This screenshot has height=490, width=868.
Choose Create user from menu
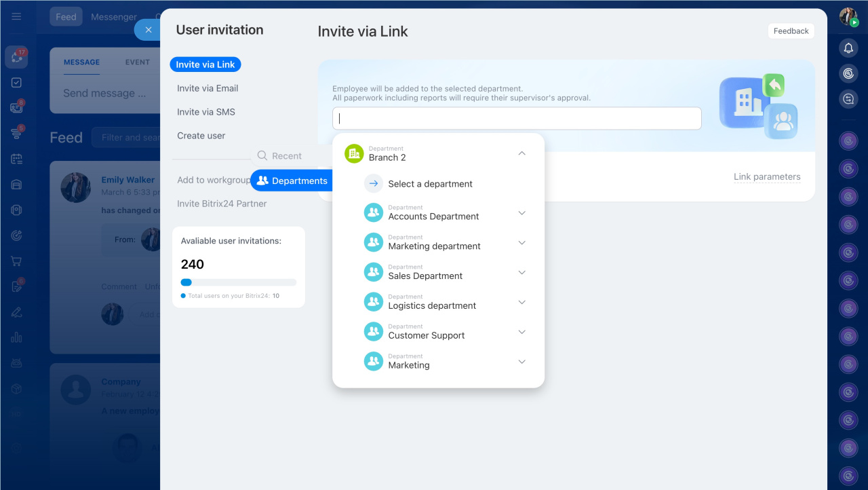point(201,136)
